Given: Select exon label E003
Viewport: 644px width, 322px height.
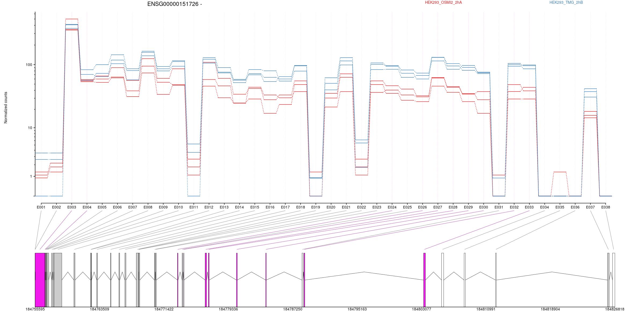Looking at the screenshot, I should (72, 207).
